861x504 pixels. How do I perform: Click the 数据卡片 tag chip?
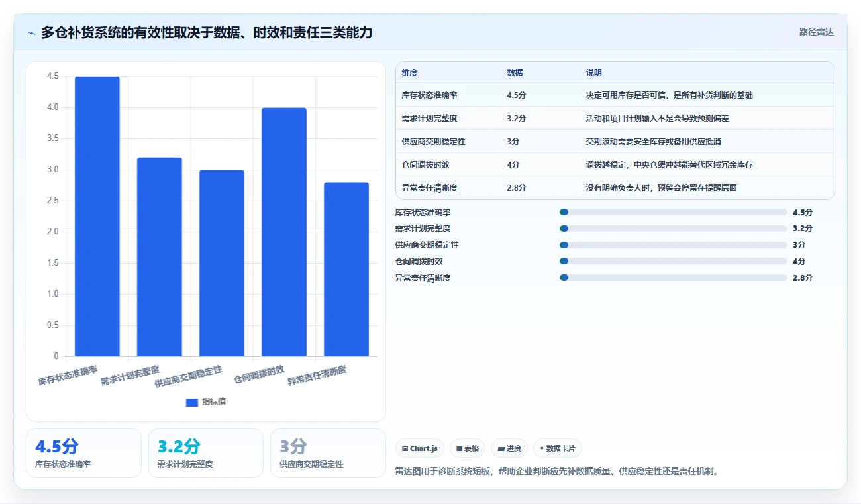(x=557, y=448)
